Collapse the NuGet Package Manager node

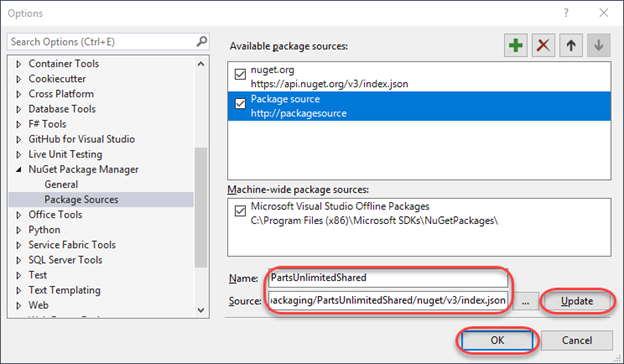19,169
